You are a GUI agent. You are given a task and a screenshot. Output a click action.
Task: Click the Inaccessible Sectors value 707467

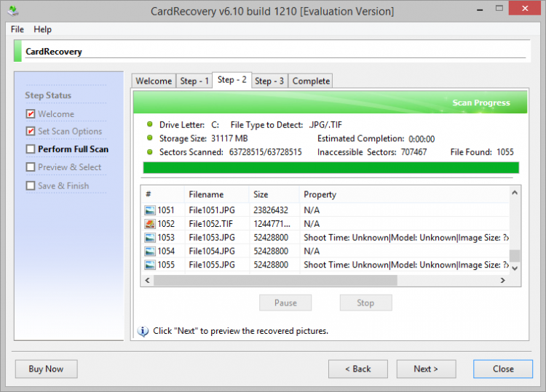[x=414, y=152]
